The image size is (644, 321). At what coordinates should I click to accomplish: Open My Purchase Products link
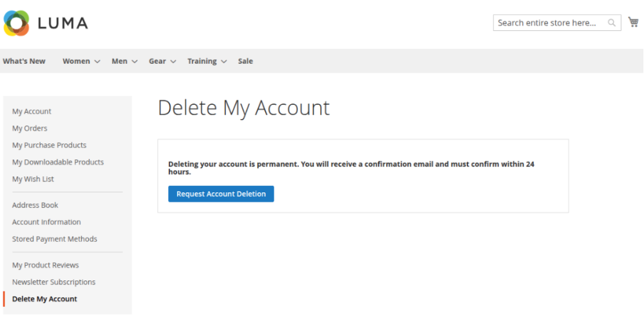coord(49,145)
